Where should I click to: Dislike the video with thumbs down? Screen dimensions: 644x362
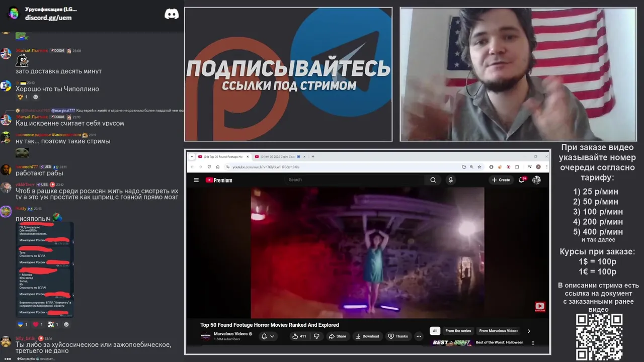(316, 336)
